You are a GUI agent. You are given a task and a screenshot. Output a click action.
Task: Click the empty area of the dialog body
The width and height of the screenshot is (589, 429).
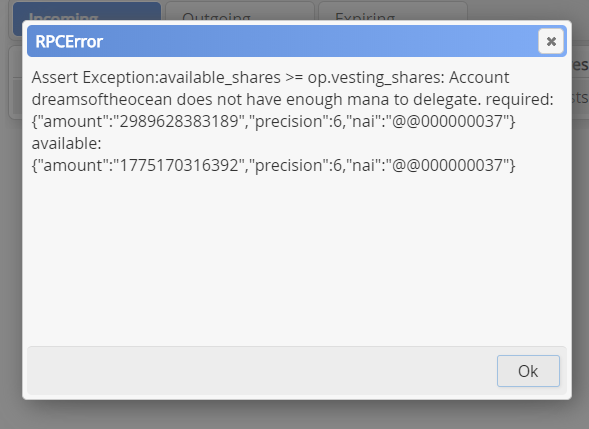297,259
